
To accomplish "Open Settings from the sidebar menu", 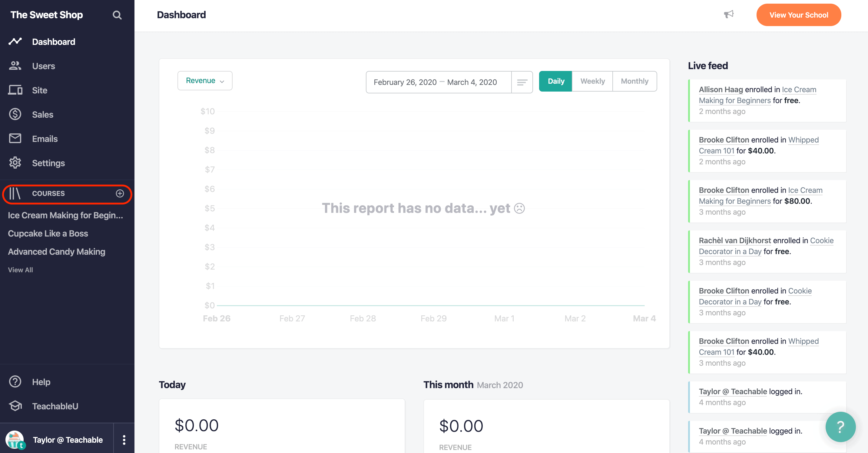I will [48, 163].
